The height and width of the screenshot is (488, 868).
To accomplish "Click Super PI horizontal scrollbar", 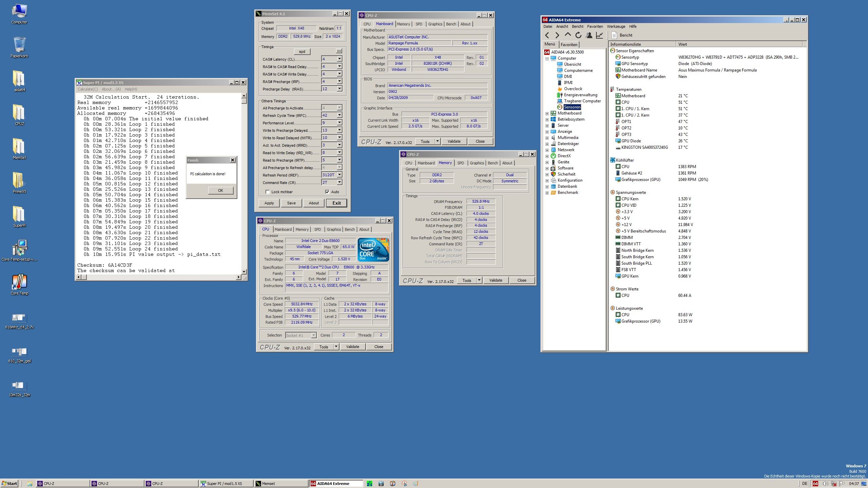I will 159,277.
